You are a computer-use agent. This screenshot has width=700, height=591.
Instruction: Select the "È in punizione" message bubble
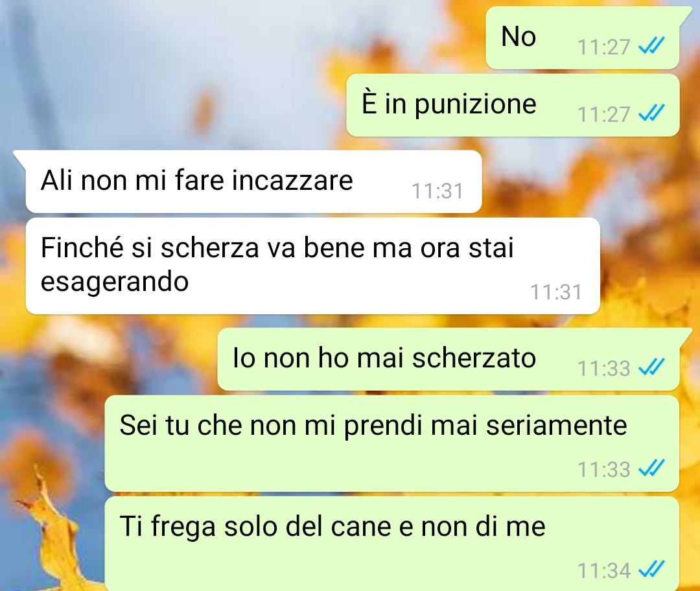tap(513, 106)
